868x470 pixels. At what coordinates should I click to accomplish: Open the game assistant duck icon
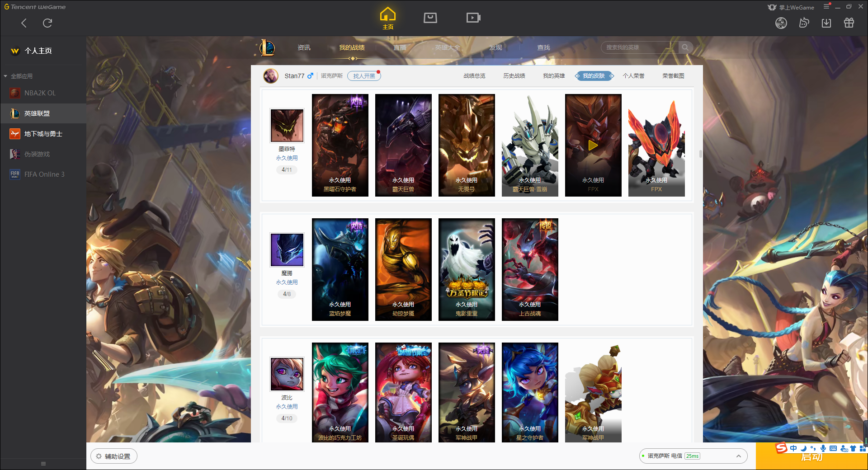tap(804, 23)
